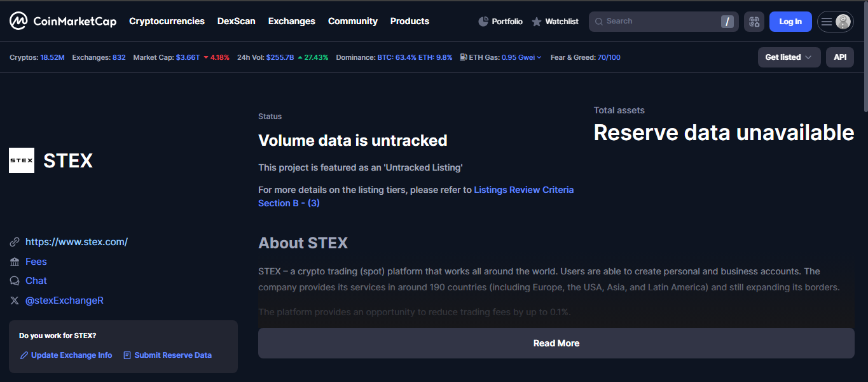The width and height of the screenshot is (868, 382).
Task: Click the 'Do you work for STEX?' text
Action: coord(58,336)
